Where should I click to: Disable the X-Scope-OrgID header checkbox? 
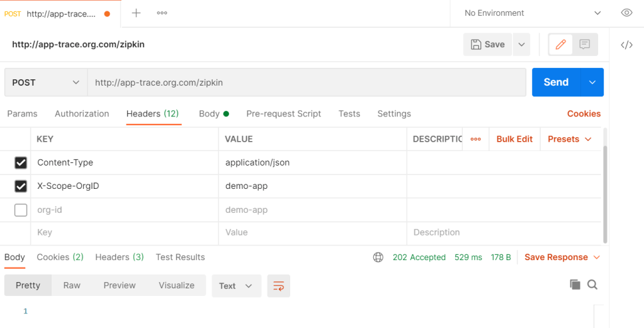(21, 186)
